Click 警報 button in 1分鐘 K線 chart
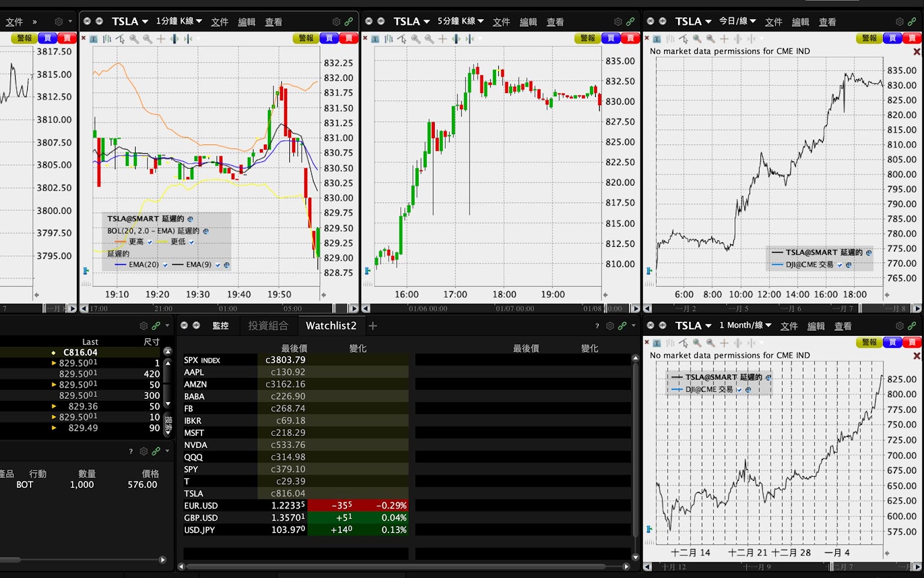This screenshot has height=578, width=924. pyautogui.click(x=306, y=38)
